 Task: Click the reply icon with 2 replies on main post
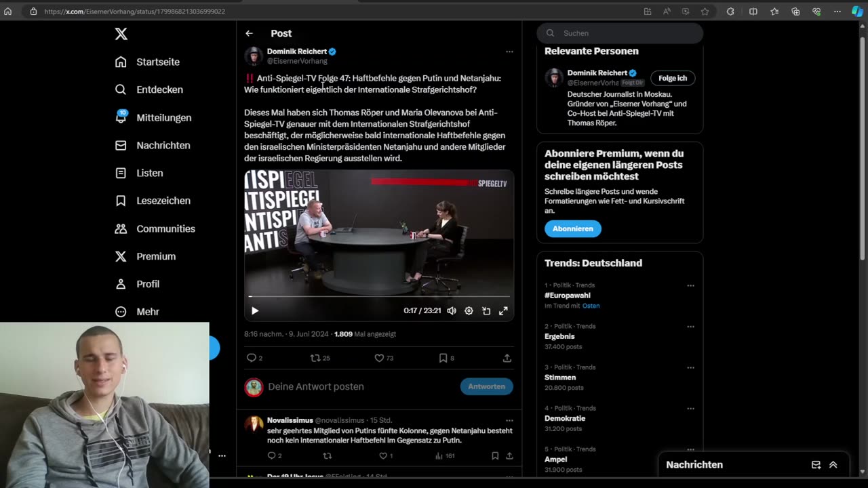(x=254, y=358)
